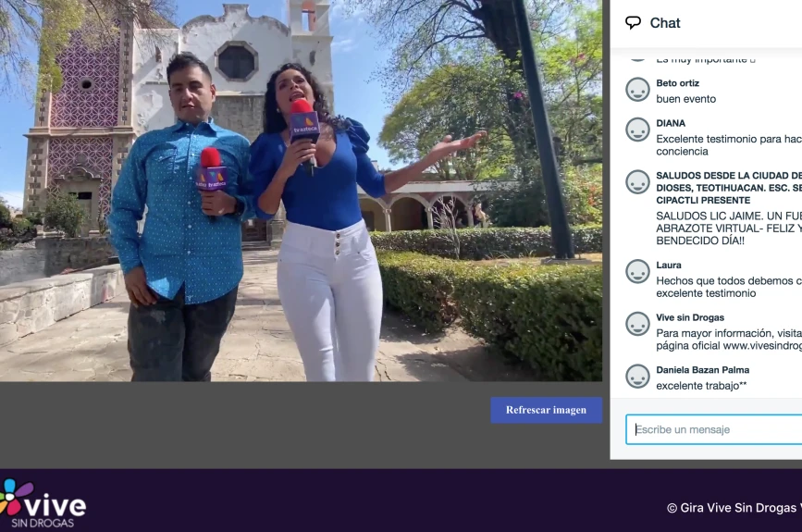
Task: Click Daniela Bazan Palma's avatar icon
Action: pos(638,376)
